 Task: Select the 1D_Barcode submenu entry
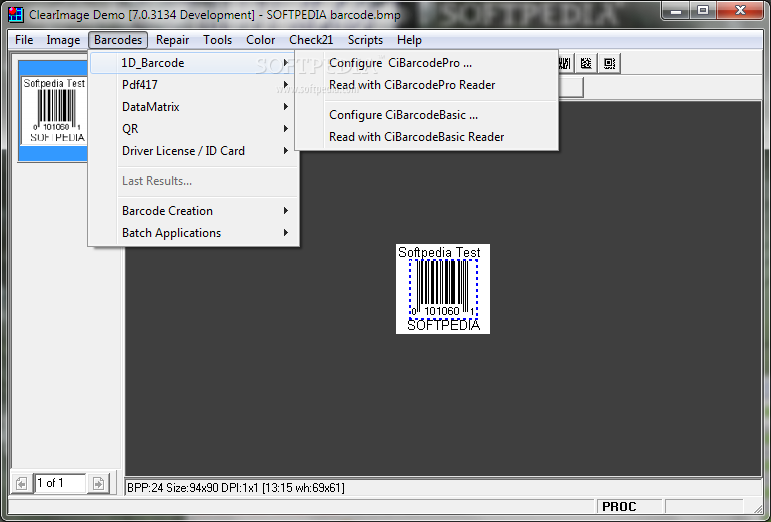(x=193, y=63)
